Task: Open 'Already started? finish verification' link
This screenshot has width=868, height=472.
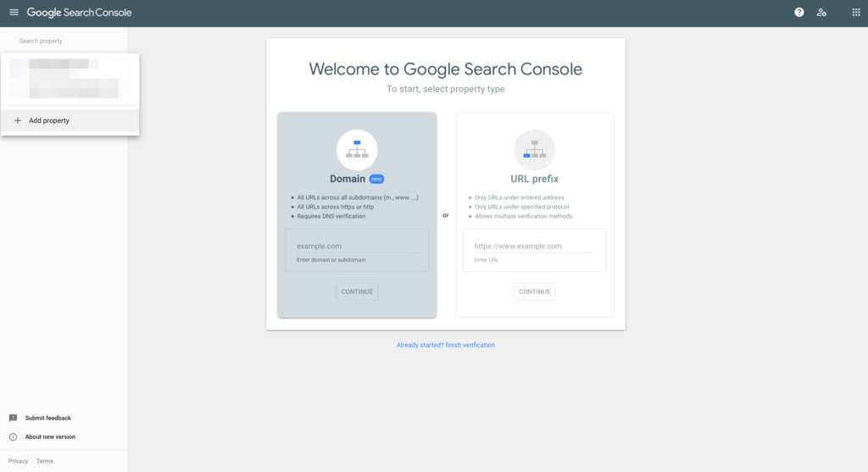Action: [446, 345]
